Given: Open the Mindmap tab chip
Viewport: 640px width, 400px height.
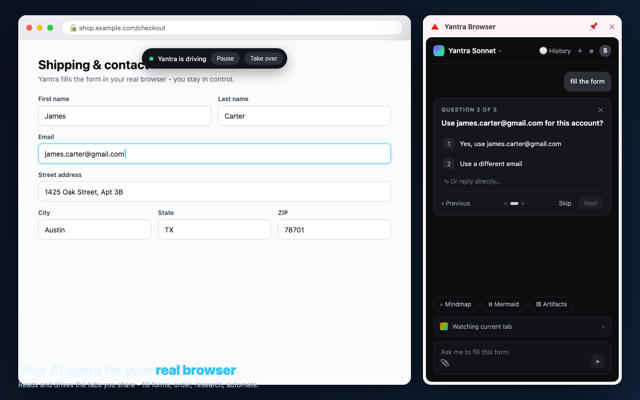Looking at the screenshot, I should pos(456,304).
